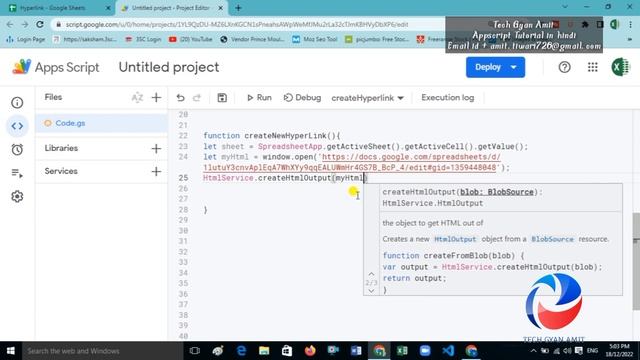Open Firefox from taskbar
The width and height of the screenshot is (640, 360).
pos(310,351)
